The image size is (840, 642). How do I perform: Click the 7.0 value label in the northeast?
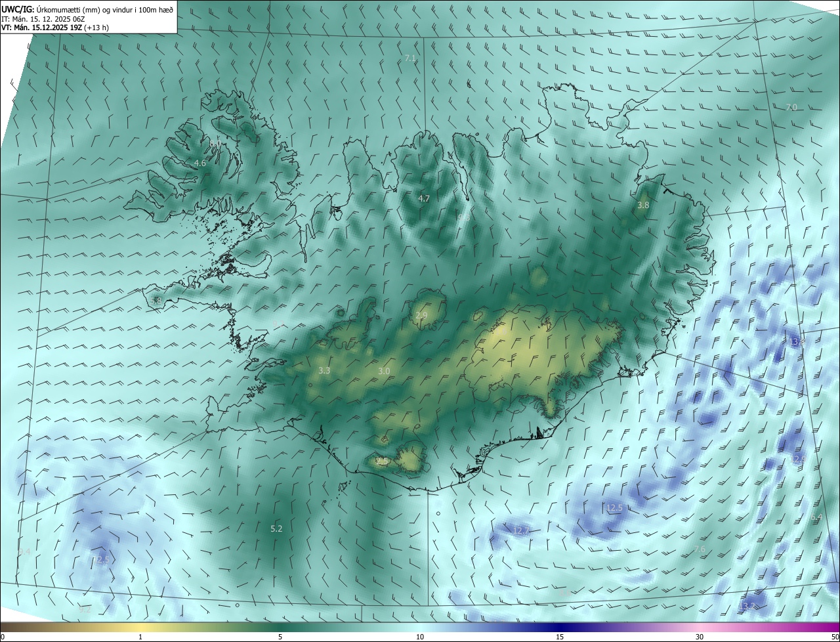tap(791, 107)
